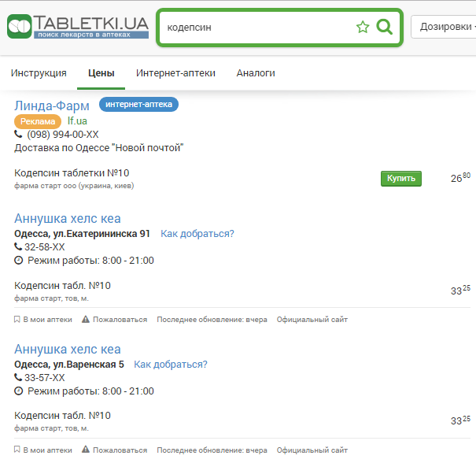476x463 pixels.
Task: Click the phone icon beside 33-57-XX
Action: point(18,378)
